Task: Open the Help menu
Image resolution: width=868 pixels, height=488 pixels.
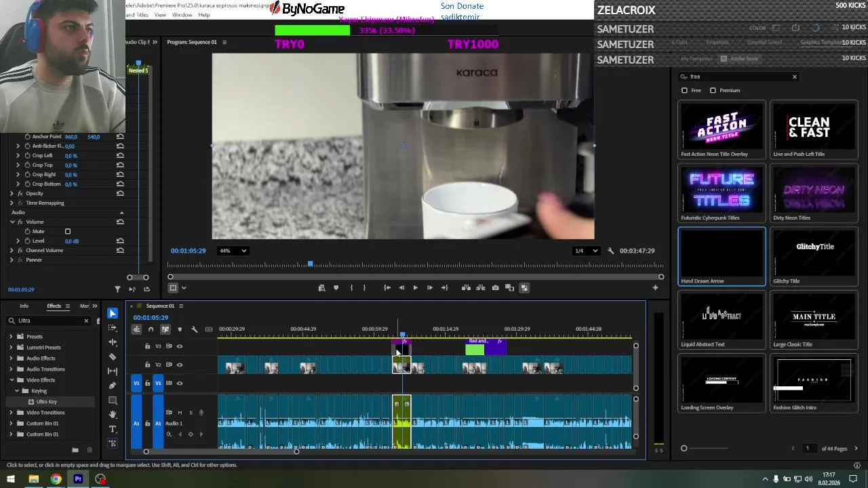Action: coord(203,15)
